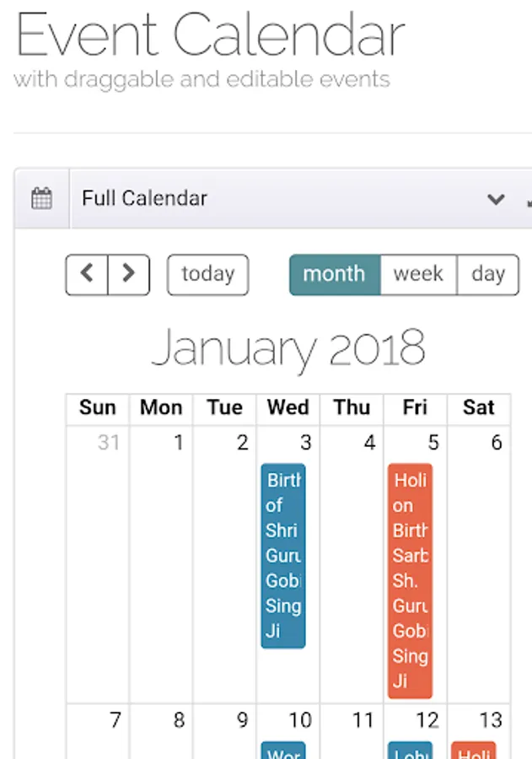Select the date number 6

click(496, 443)
